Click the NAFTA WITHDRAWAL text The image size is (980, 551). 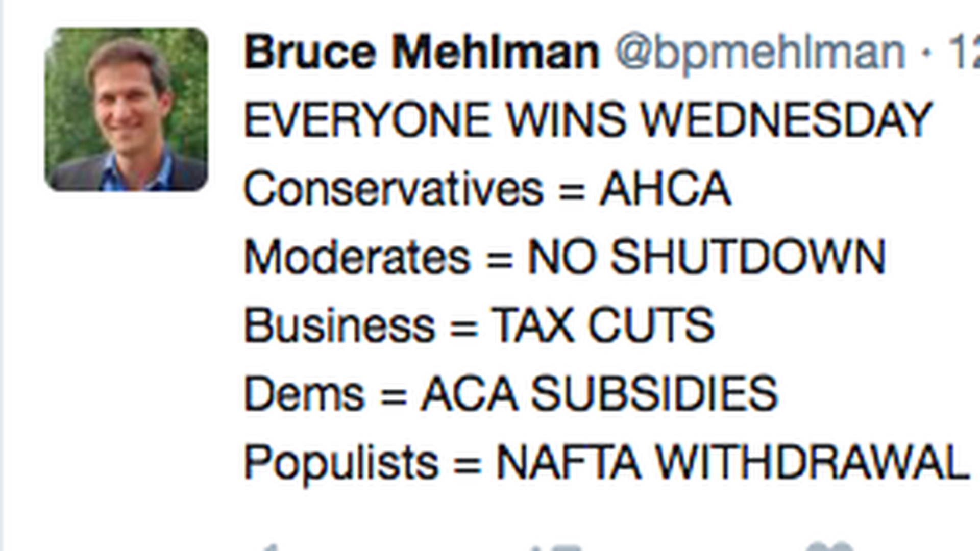(732, 462)
